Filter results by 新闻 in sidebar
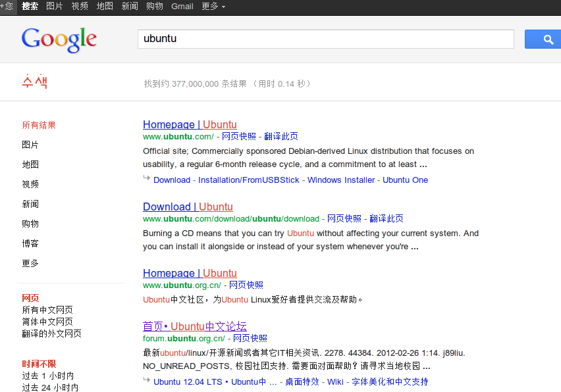Image resolution: width=561 pixels, height=392 pixels. point(30,204)
